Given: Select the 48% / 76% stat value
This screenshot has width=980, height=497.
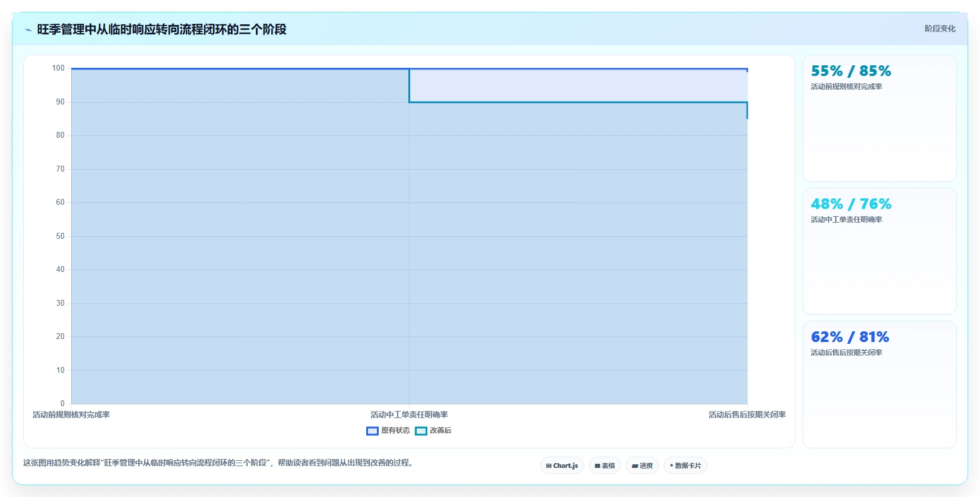Looking at the screenshot, I should coord(851,204).
